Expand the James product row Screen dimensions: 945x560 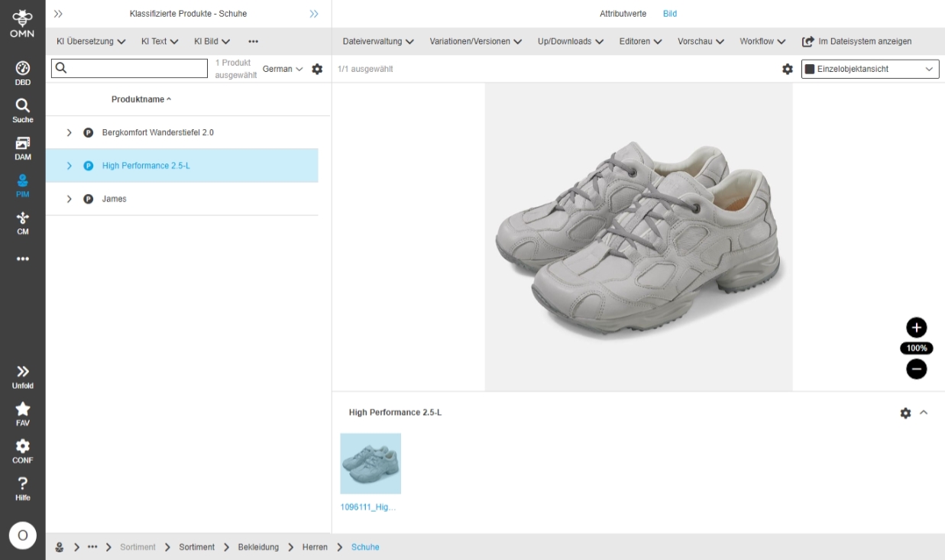tap(69, 199)
